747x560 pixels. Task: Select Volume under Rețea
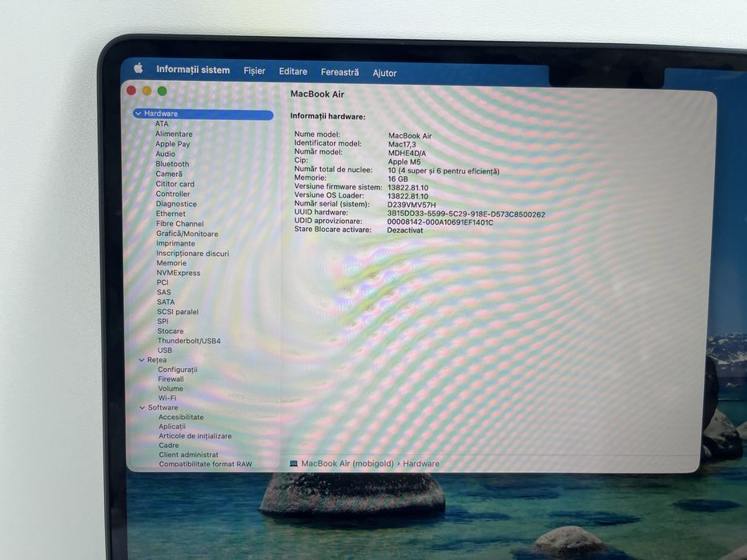(171, 389)
